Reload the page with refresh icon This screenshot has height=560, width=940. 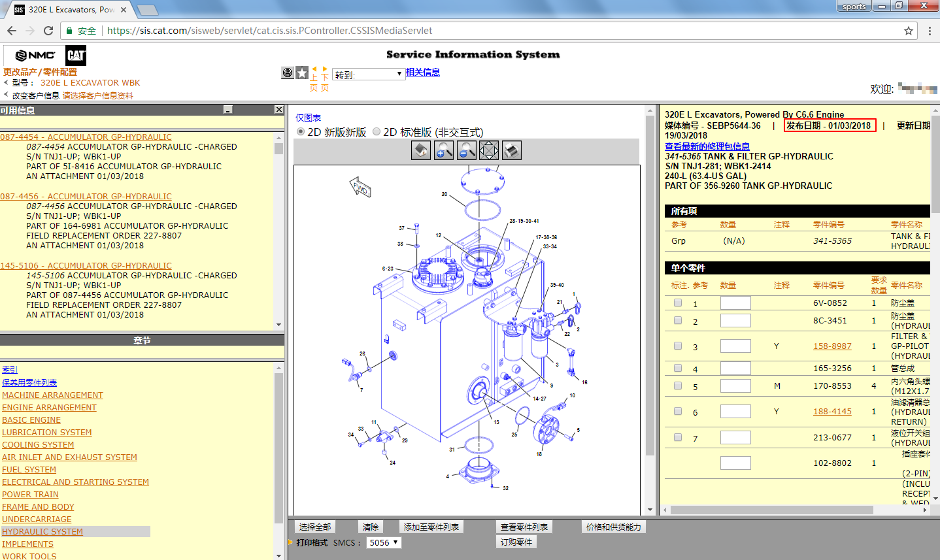coord(48,31)
